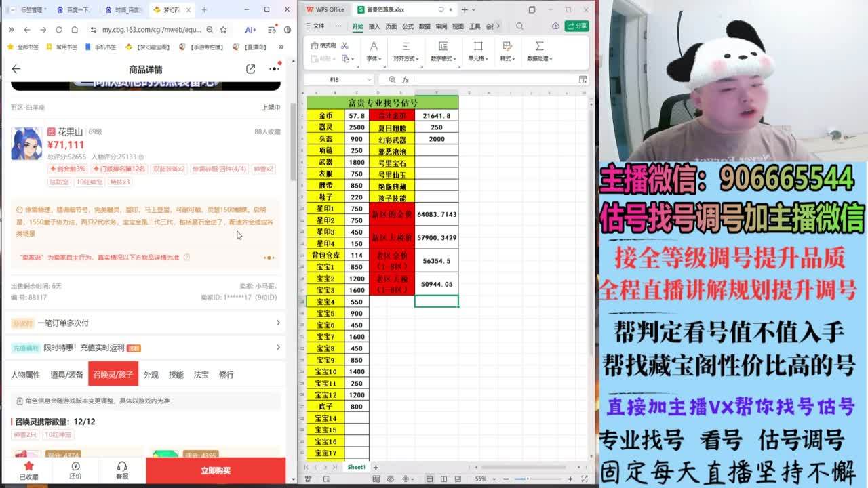The width and height of the screenshot is (868, 488).
Task: Open the 公式 ribbon tab
Action: click(408, 26)
